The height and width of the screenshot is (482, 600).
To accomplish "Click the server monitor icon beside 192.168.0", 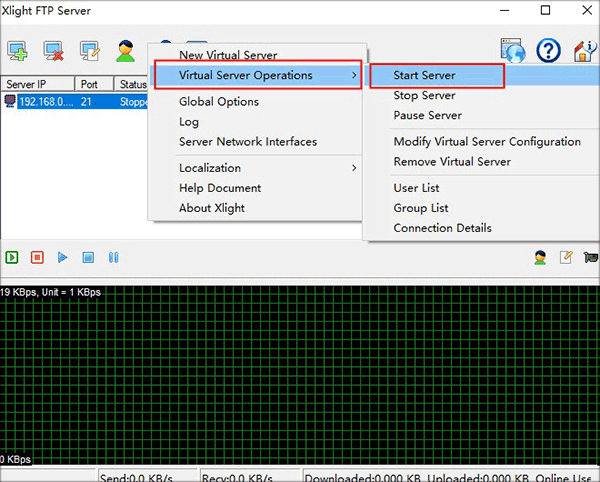I will (x=10, y=101).
